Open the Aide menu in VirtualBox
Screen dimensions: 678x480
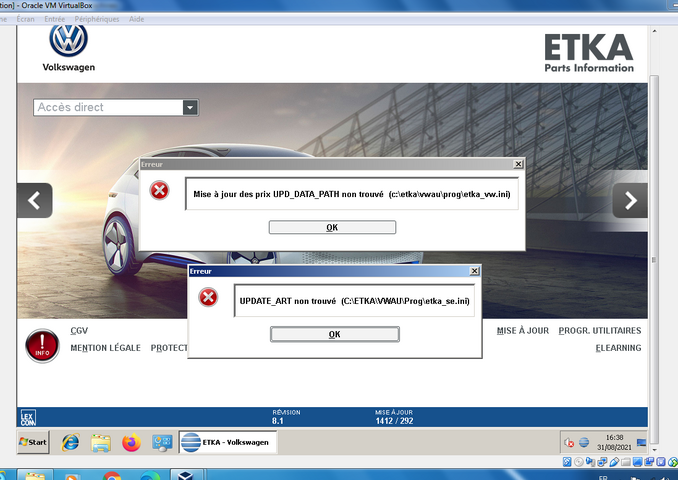[x=137, y=19]
